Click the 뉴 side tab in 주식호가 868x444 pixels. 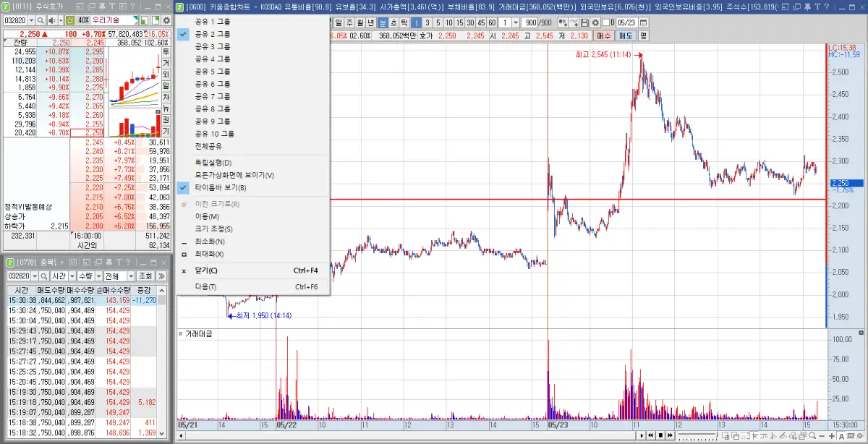[166, 108]
